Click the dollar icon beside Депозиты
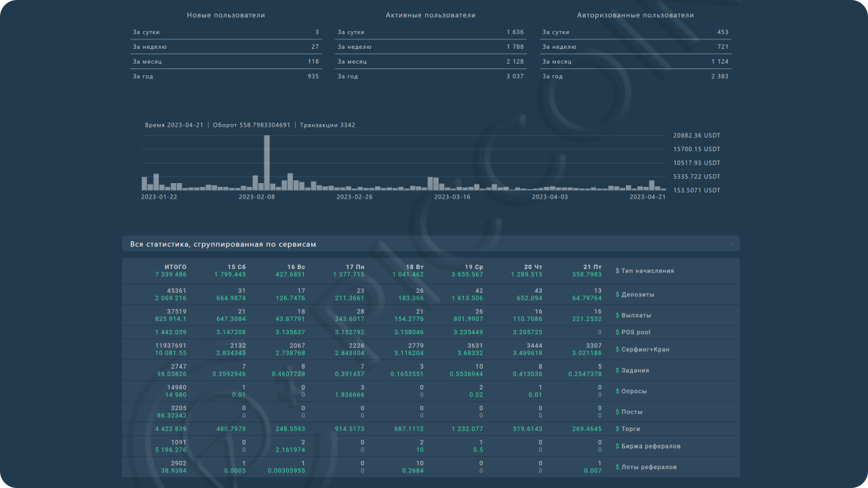Screen dimensions: 868x488 (x=617, y=295)
